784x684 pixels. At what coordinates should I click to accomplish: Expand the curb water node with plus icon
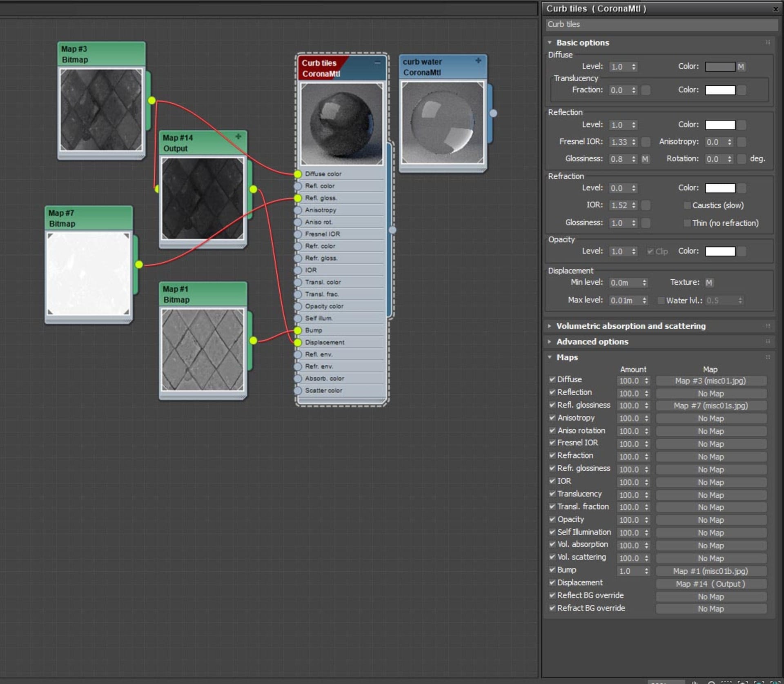click(478, 60)
